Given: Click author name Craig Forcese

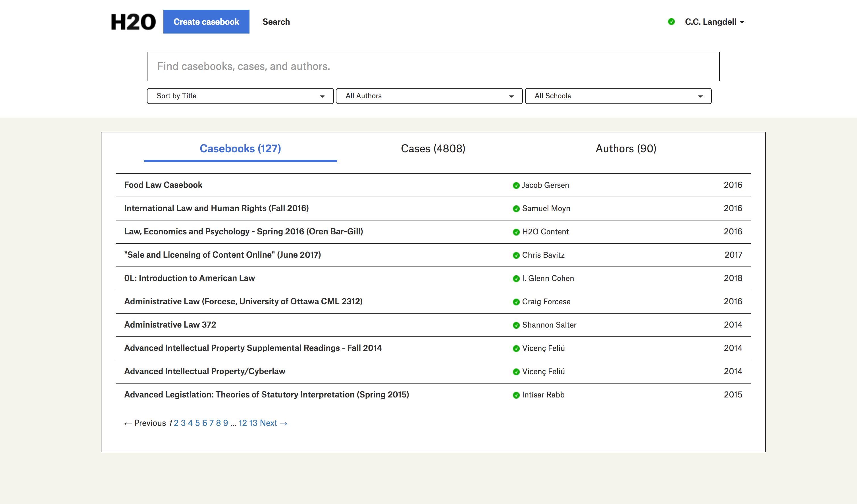Looking at the screenshot, I should coord(546,301).
